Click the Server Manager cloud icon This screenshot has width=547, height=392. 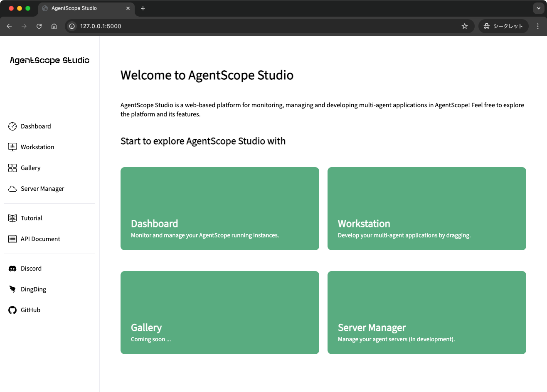pyautogui.click(x=12, y=189)
